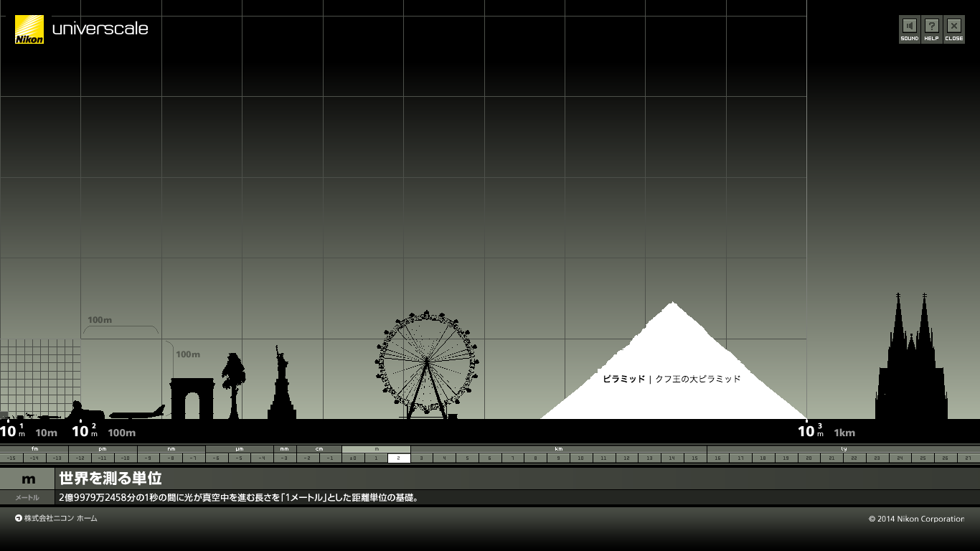980x551 pixels.
Task: Go to scale exponent 10
Action: (x=581, y=458)
